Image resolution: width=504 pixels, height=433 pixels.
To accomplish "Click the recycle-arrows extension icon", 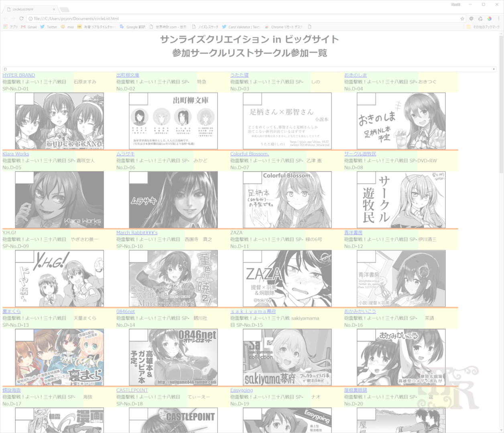I will click(480, 18).
